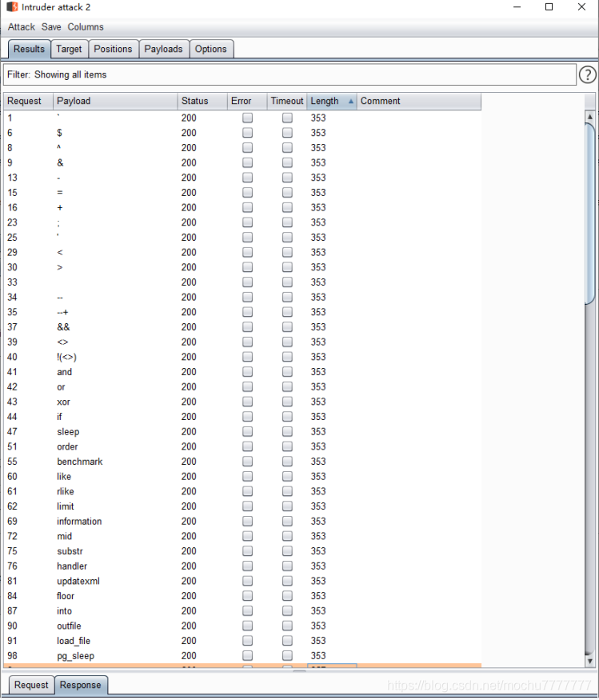Toggle Timeout checkbox for the benchmark row
Viewport: 599px width, 700px height.
(287, 462)
